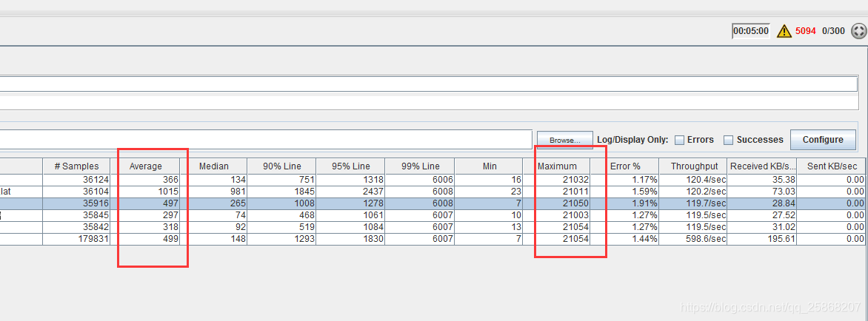Click the maximum value 21003
Viewport: 868px width, 321px height.
coord(557,215)
